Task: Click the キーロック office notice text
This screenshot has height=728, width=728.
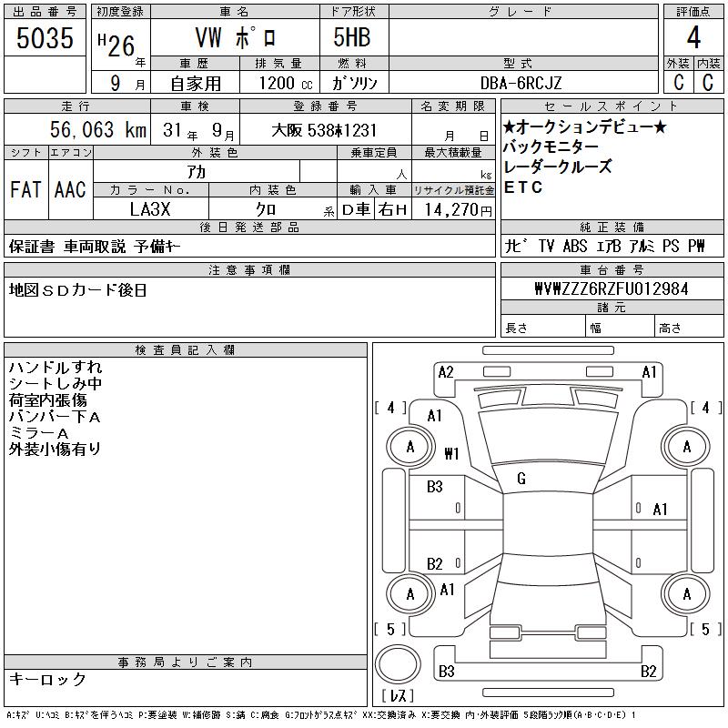Action: point(47,679)
